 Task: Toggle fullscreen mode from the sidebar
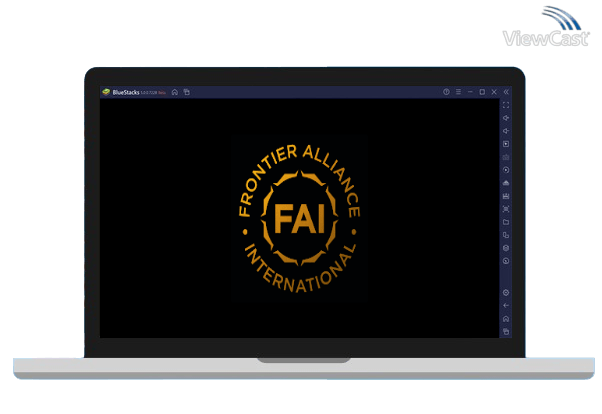coord(506,105)
